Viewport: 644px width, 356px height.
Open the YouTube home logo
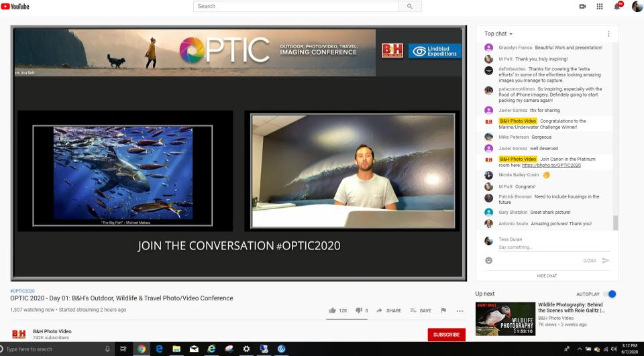tap(15, 6)
